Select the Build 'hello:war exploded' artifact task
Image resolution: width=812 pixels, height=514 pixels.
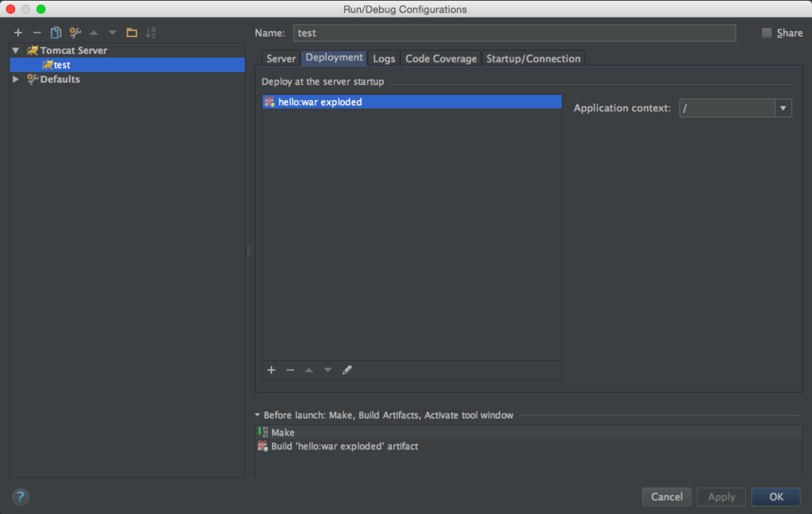pyautogui.click(x=529, y=446)
